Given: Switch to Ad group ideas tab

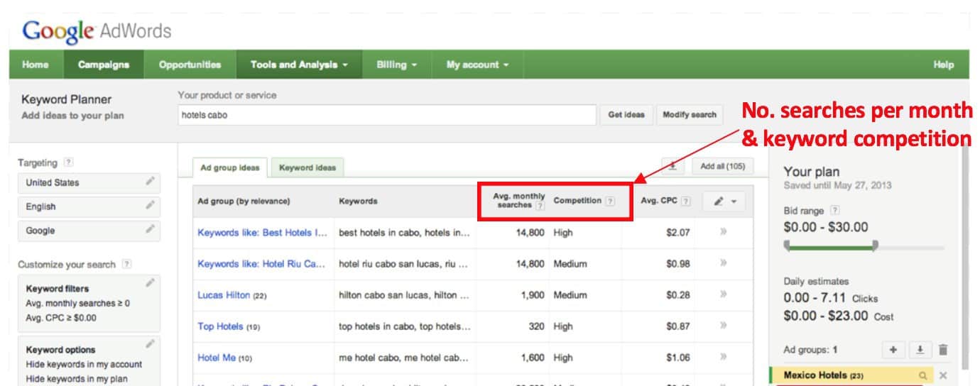Looking at the screenshot, I should click(231, 167).
